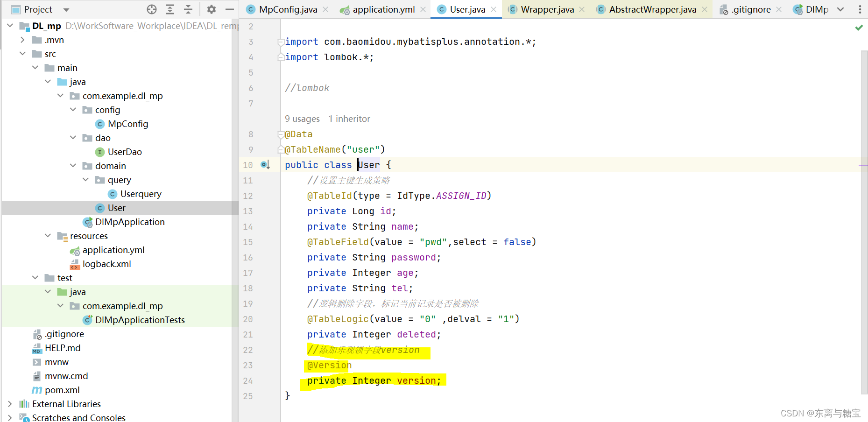The image size is (868, 422).
Task: Click the '1 inheritor' inlay hint
Action: click(x=349, y=119)
